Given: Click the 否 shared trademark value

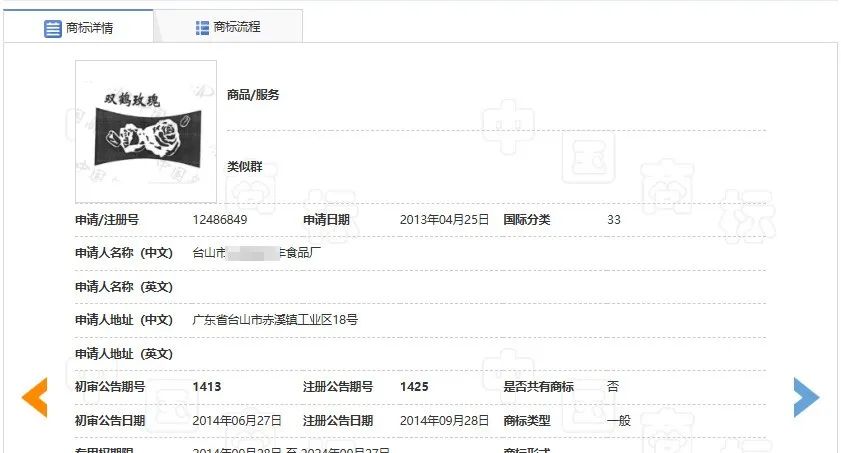Looking at the screenshot, I should tap(613, 387).
